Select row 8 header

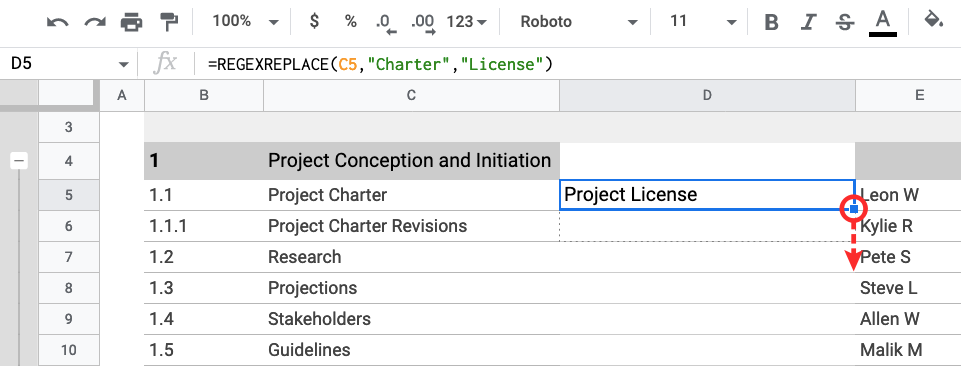pos(69,288)
